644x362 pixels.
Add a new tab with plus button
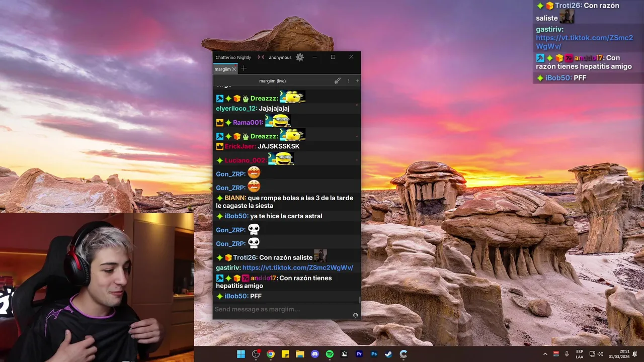244,69
